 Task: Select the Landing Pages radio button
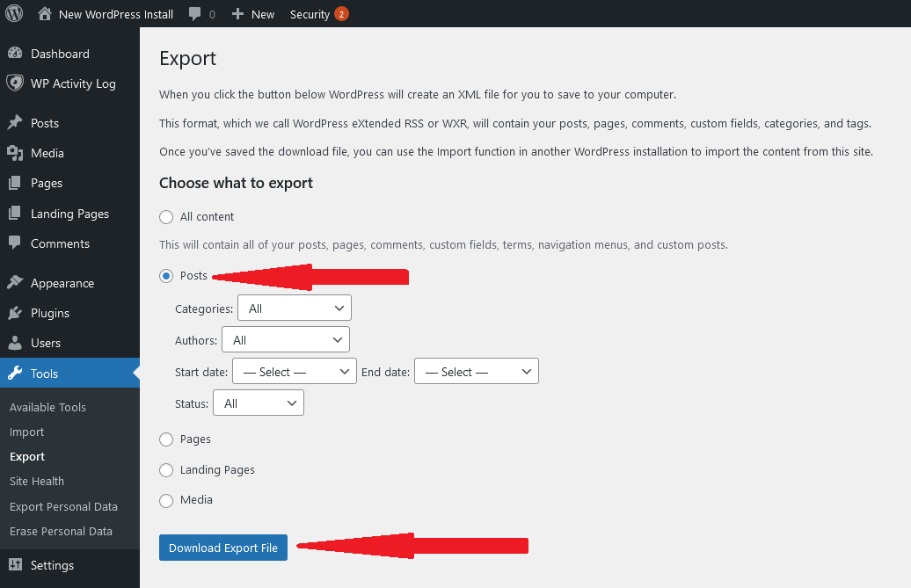166,470
